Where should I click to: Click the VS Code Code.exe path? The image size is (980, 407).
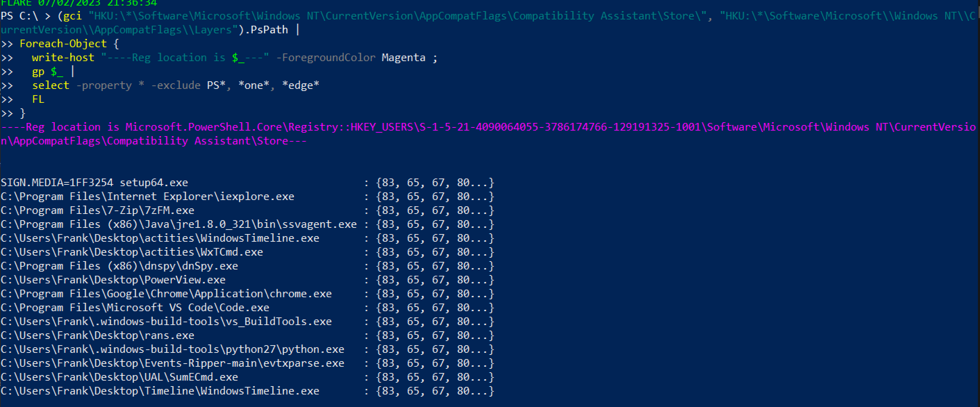point(135,307)
